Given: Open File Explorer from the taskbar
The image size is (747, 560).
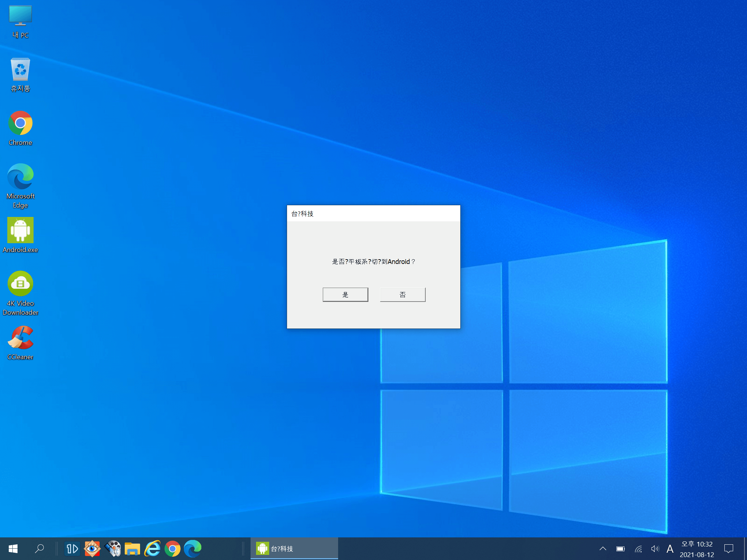Looking at the screenshot, I should click(x=132, y=549).
